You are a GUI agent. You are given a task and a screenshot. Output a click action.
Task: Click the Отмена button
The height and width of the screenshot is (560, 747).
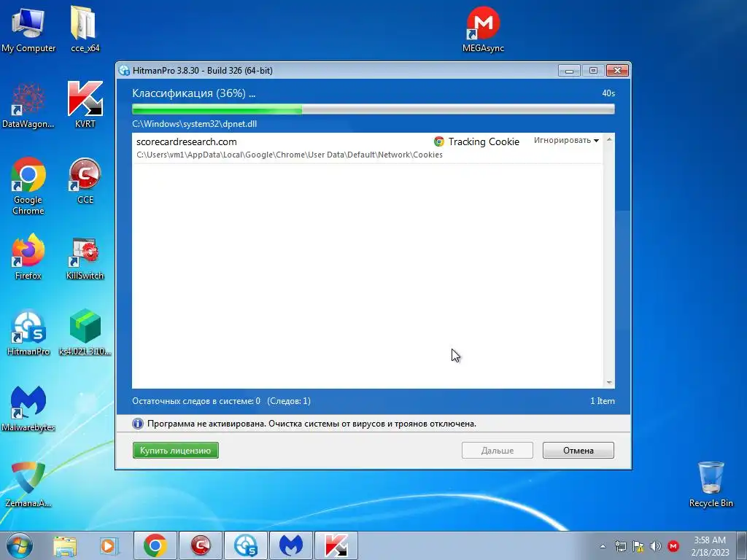tap(578, 451)
